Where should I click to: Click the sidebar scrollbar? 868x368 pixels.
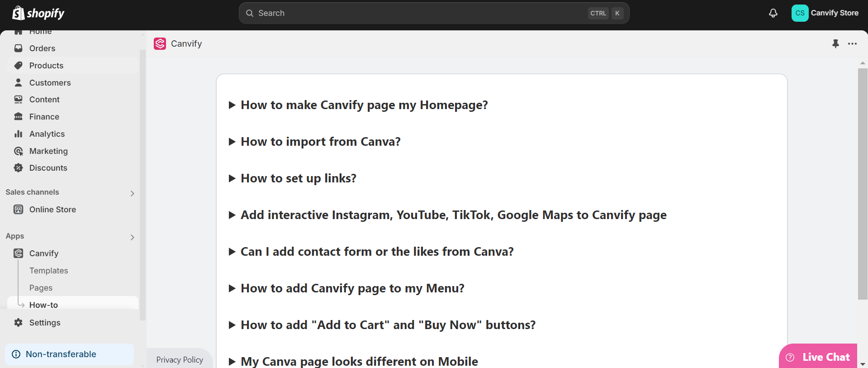pos(142,185)
